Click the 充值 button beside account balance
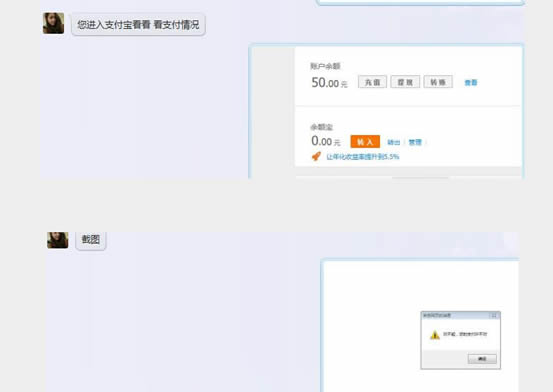 pyautogui.click(x=372, y=82)
